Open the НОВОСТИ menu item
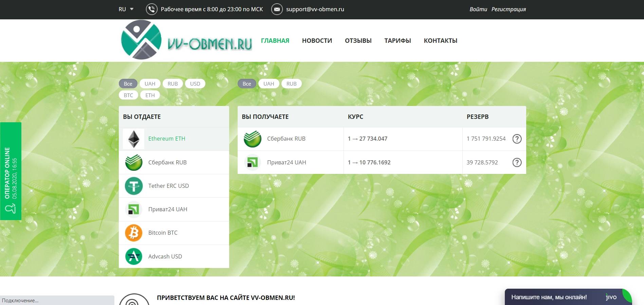Image resolution: width=644 pixels, height=305 pixels. [317, 41]
